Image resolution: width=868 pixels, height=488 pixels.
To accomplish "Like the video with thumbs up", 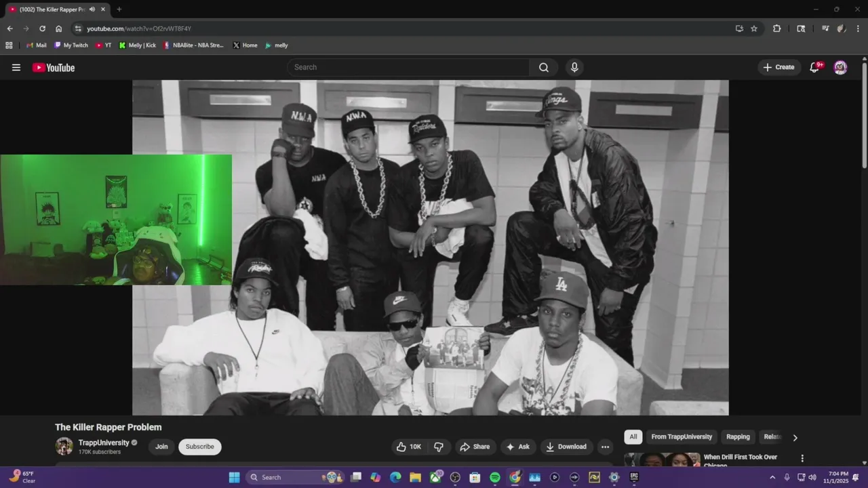I will point(410,447).
